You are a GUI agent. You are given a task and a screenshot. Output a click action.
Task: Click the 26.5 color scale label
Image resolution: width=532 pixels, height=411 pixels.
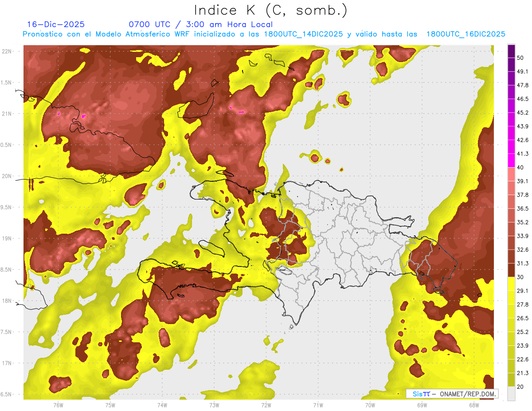(x=523, y=318)
